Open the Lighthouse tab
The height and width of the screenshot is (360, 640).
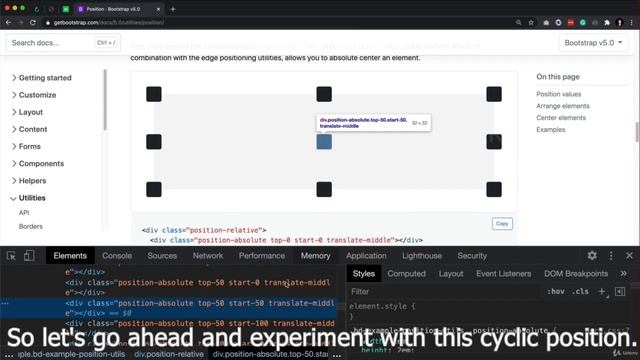(422, 256)
